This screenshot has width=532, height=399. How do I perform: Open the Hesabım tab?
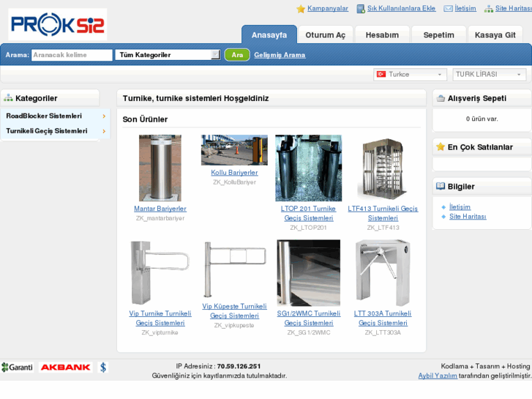click(382, 35)
